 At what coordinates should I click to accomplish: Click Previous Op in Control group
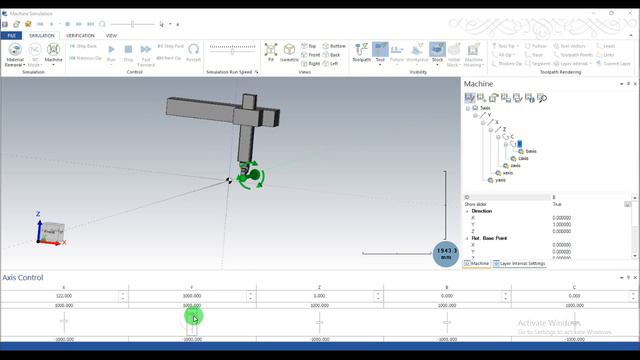[x=85, y=58]
